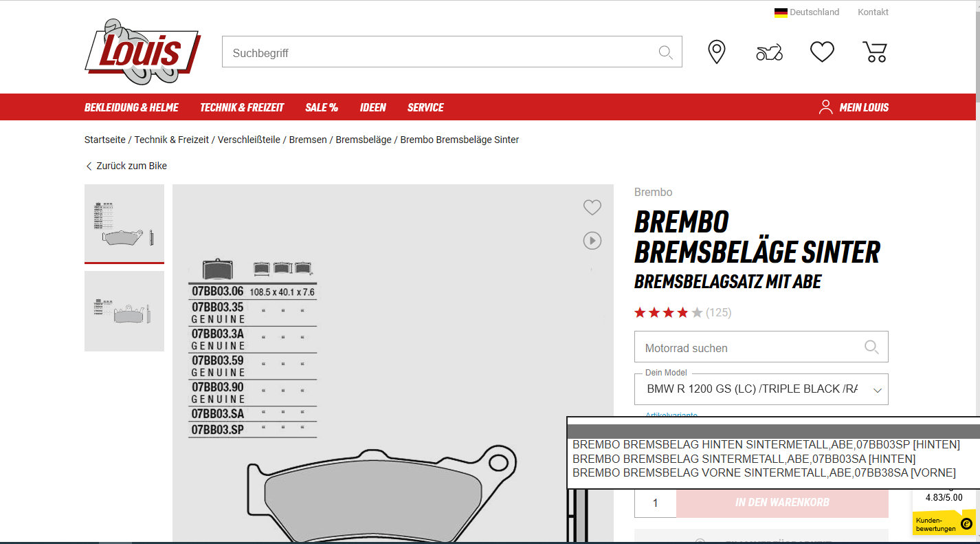Click the German flag icon
The height and width of the screenshot is (544, 980).
[781, 12]
